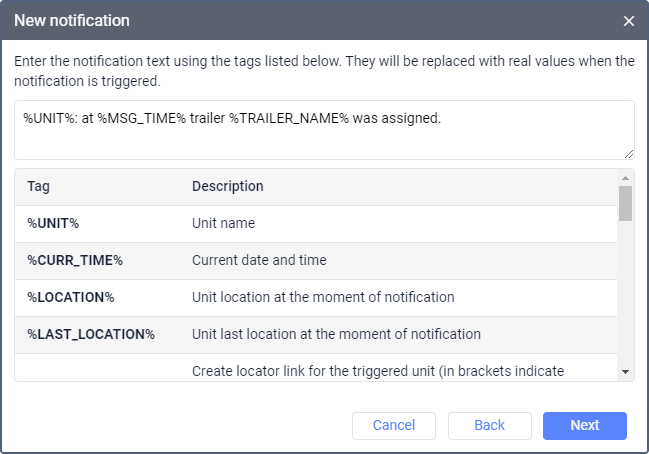
Task: Proceed with the Next button
Action: [x=584, y=426]
